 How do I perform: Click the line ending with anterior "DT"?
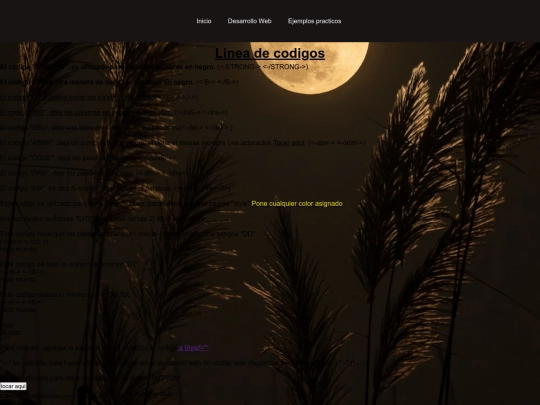(x=69, y=264)
